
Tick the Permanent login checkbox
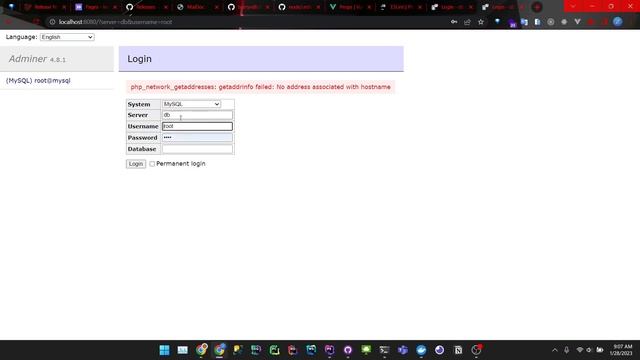(152, 164)
